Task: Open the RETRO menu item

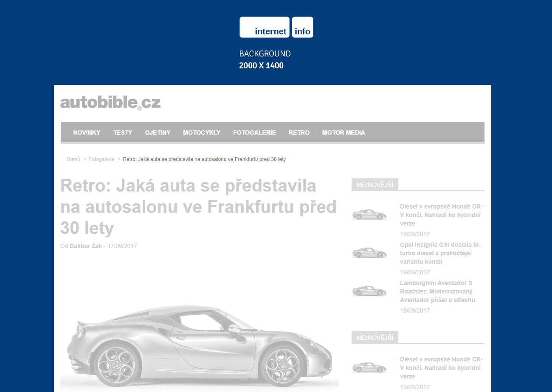Action: pyautogui.click(x=299, y=133)
